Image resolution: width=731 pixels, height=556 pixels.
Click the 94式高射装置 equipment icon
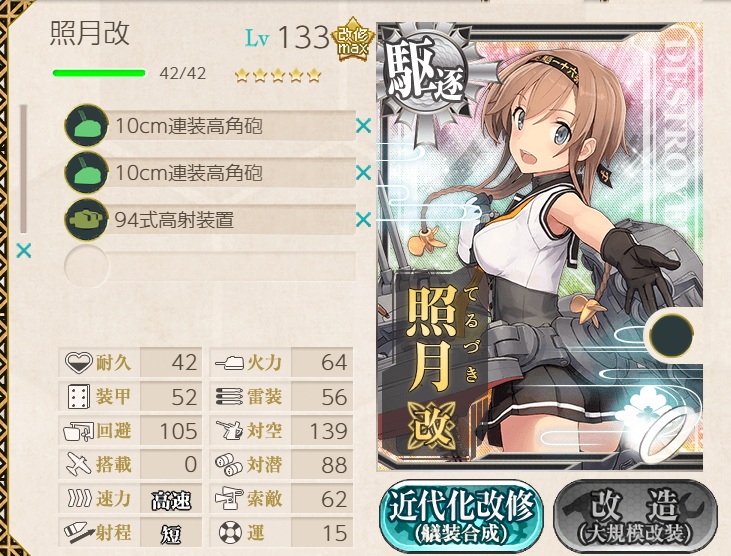(86, 219)
